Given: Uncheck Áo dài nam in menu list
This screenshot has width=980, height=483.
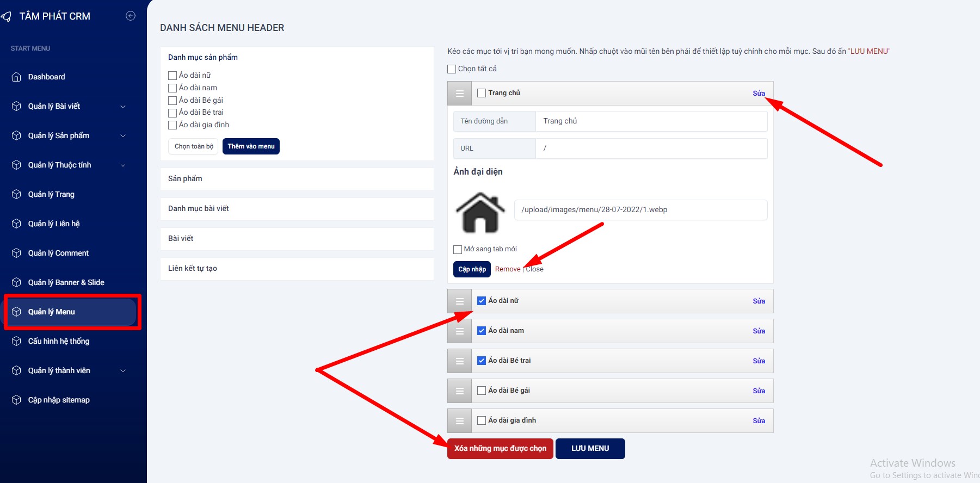Looking at the screenshot, I should pos(482,331).
